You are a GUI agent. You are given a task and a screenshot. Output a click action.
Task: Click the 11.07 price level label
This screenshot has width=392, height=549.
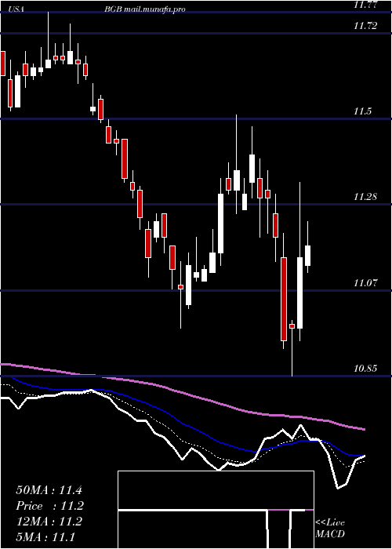[365, 282]
